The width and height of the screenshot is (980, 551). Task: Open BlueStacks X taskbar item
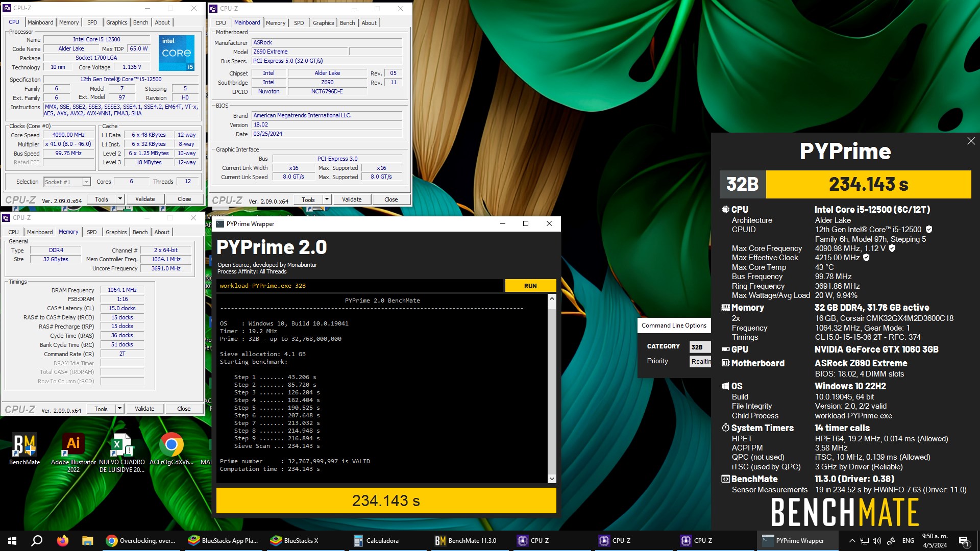click(x=305, y=541)
